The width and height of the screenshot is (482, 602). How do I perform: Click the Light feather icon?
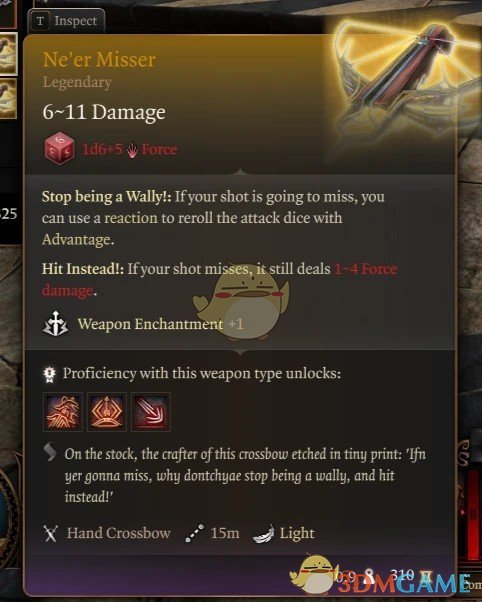tap(264, 534)
